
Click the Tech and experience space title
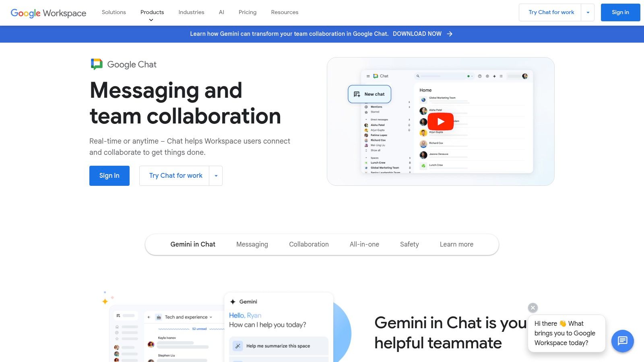click(x=186, y=317)
